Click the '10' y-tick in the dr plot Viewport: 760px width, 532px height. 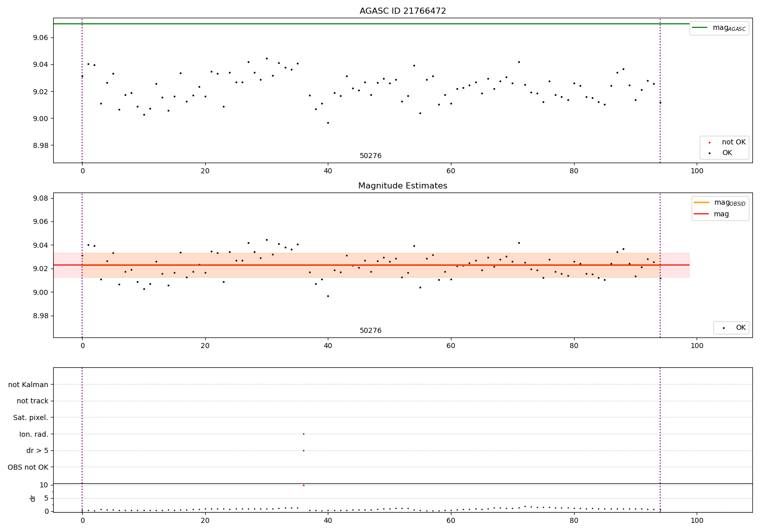(44, 485)
